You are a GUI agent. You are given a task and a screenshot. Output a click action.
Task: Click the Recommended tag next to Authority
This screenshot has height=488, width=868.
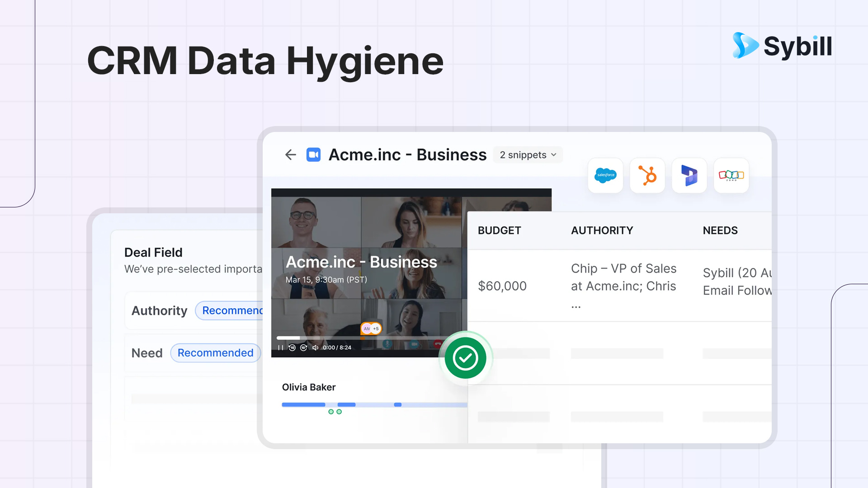[x=229, y=310]
